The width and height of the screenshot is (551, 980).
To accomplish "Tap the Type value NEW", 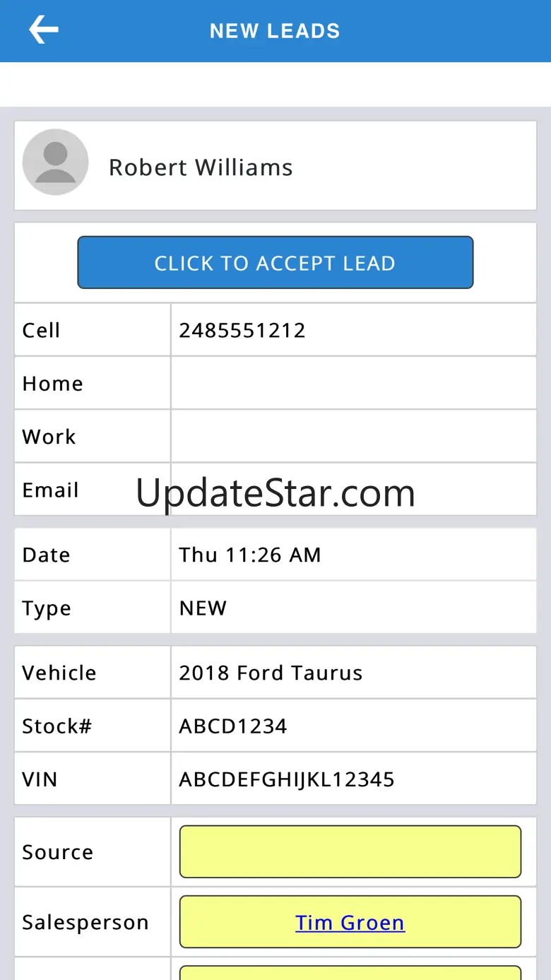I will click(x=203, y=608).
